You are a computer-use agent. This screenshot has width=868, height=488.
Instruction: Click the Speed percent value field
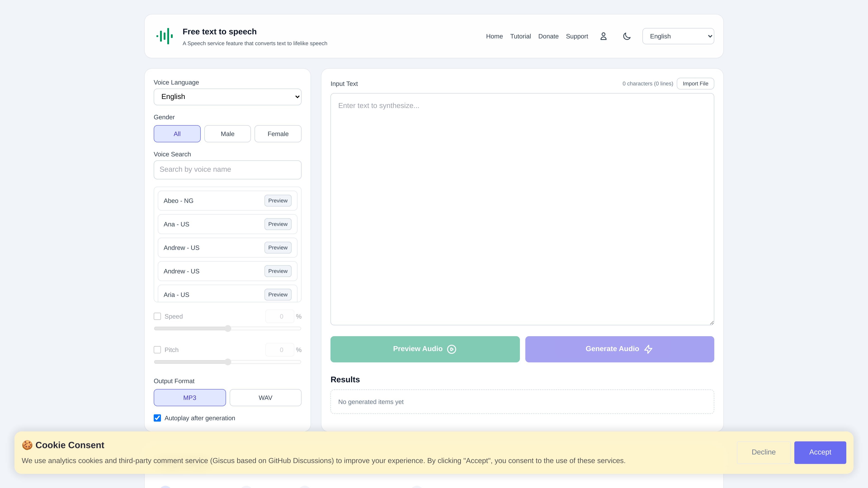(280, 316)
